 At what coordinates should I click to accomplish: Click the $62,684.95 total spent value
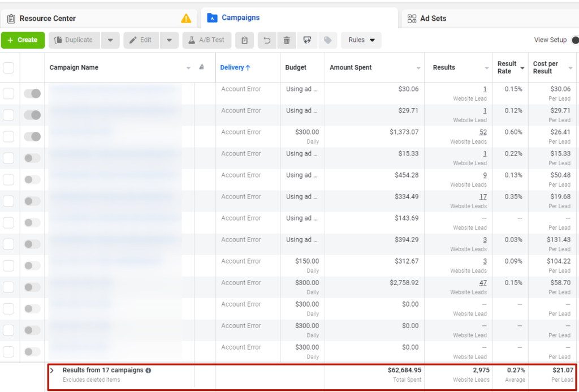tap(404, 370)
